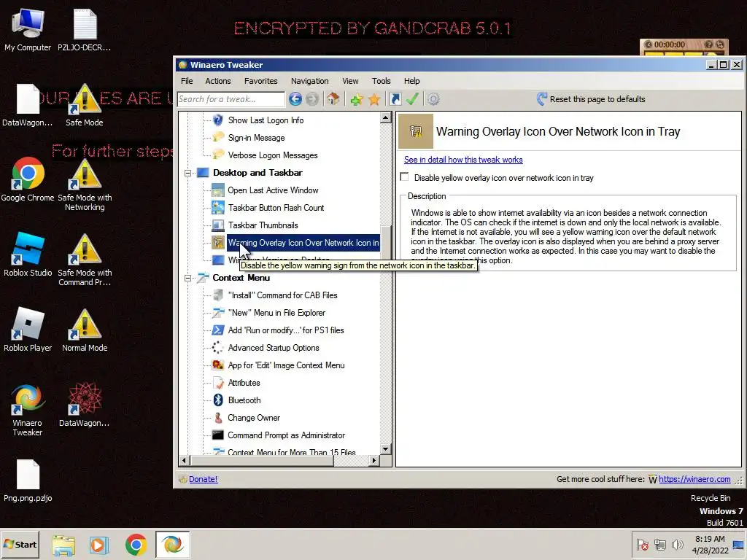The width and height of the screenshot is (747, 560).
Task: Click the tree's horizontal scrollbar right arrow
Action: [374, 461]
